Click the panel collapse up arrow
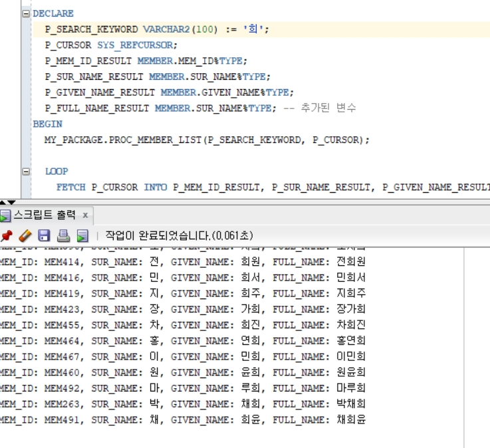Screen dimensions: 490x448 point(2,203)
